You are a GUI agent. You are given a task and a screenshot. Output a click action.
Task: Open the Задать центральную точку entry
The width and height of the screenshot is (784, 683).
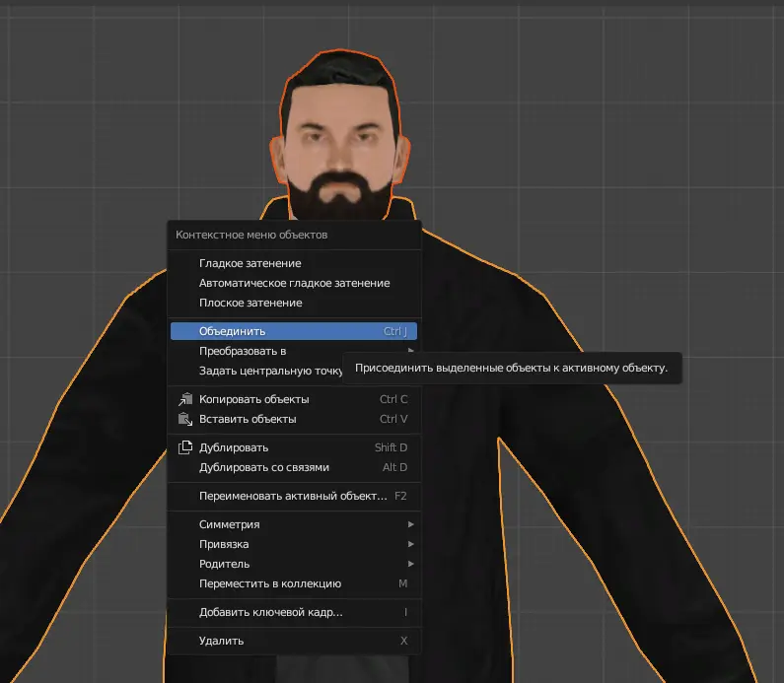click(269, 371)
